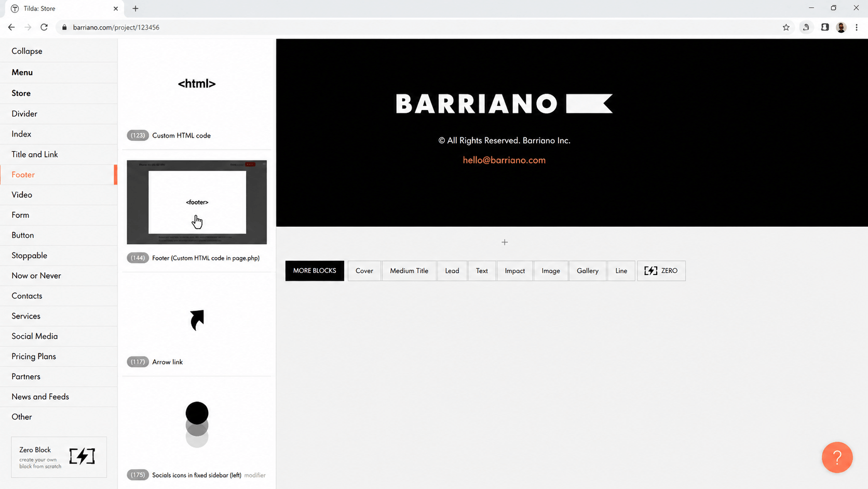The height and width of the screenshot is (489, 868).
Task: Add an Image block
Action: pyautogui.click(x=551, y=271)
